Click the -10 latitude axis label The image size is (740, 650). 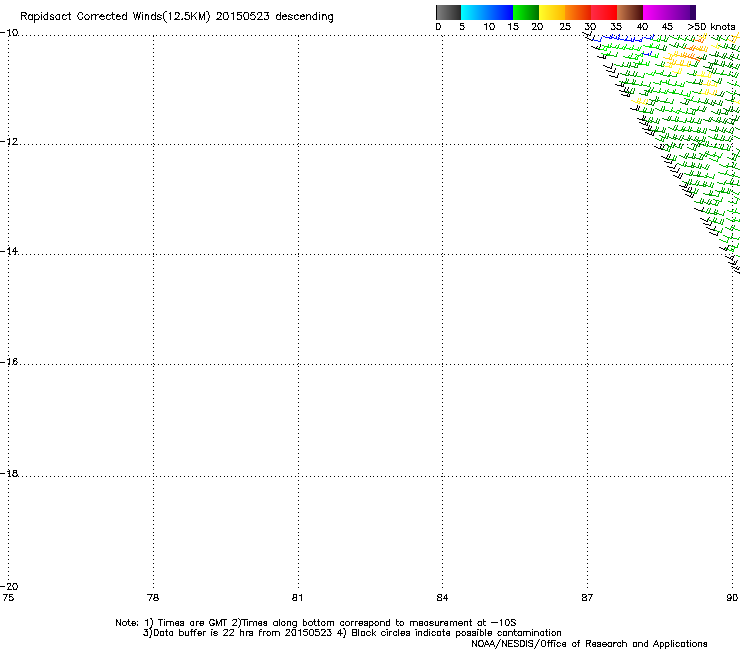point(9,33)
